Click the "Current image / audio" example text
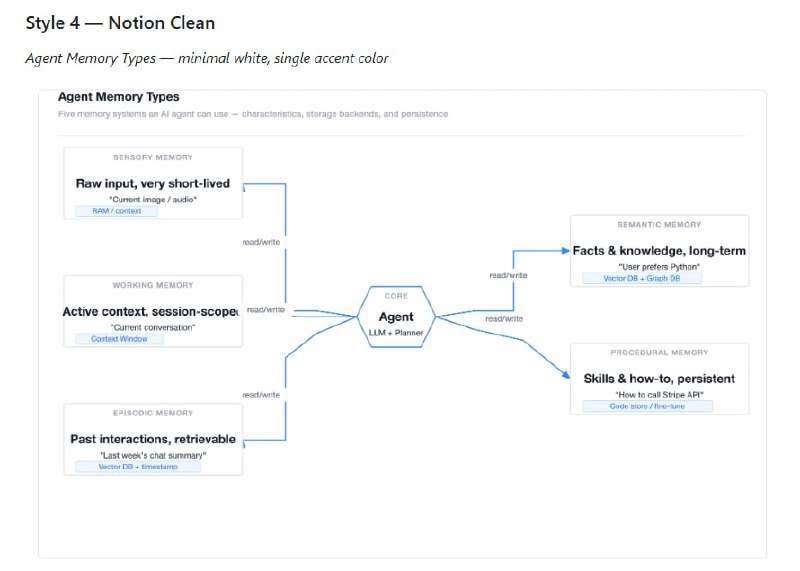Image resolution: width=800 pixels, height=571 pixels. pyautogui.click(x=153, y=199)
